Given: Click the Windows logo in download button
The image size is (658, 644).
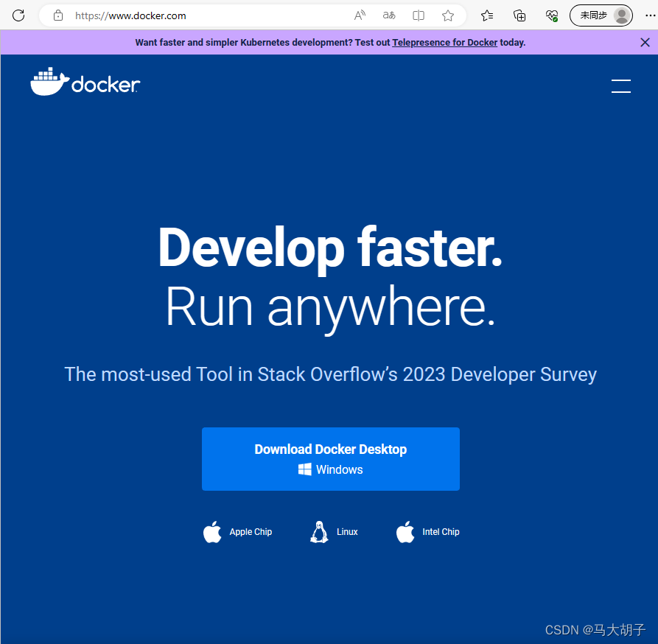Looking at the screenshot, I should [304, 469].
